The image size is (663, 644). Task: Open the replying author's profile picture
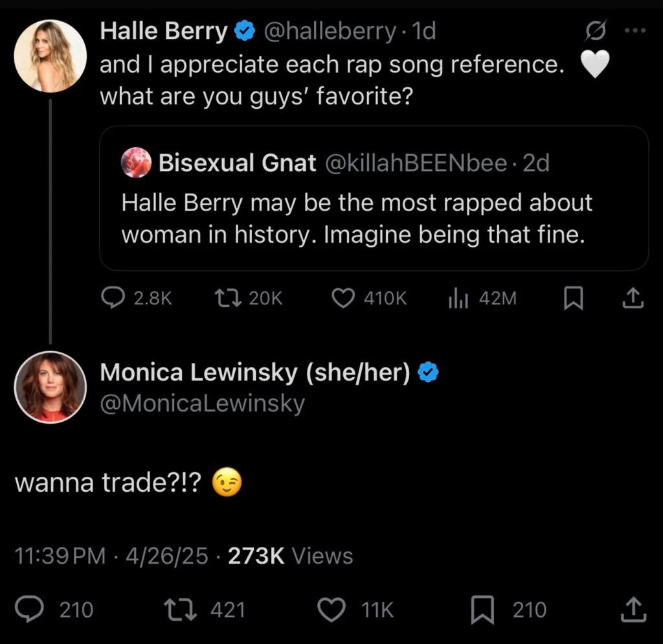50,387
